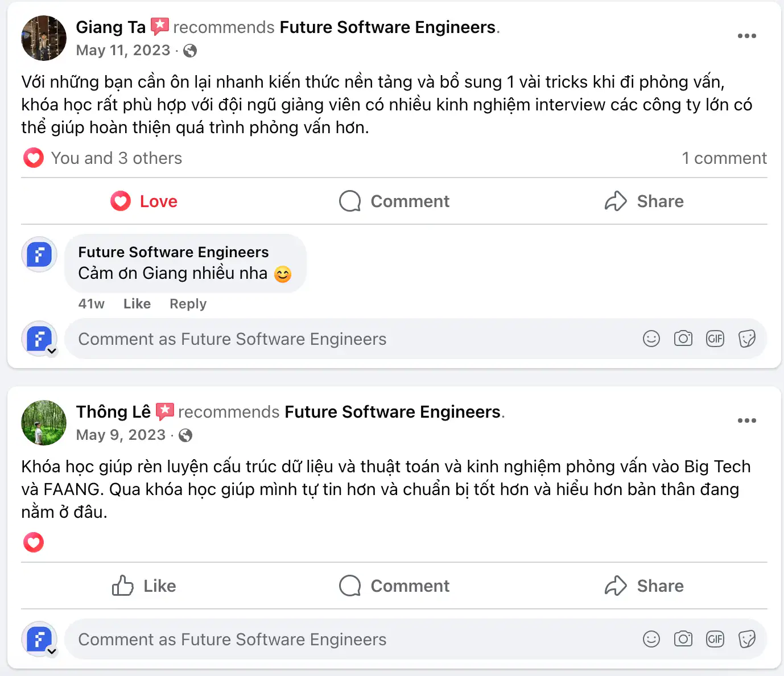Switch commenting profile on Thông Lê's post
Image resolution: width=784 pixels, height=676 pixels.
[x=51, y=651]
